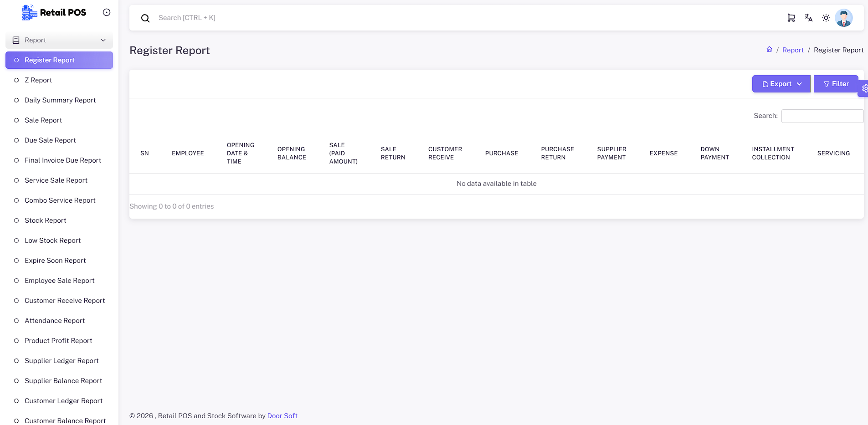This screenshot has width=868, height=425.
Task: Open Z Report in sidebar
Action: pos(38,80)
